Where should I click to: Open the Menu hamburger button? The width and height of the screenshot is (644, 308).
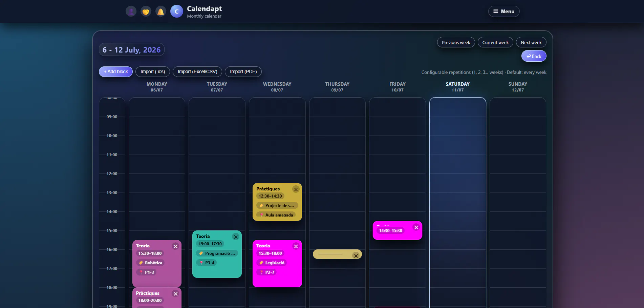point(503,11)
